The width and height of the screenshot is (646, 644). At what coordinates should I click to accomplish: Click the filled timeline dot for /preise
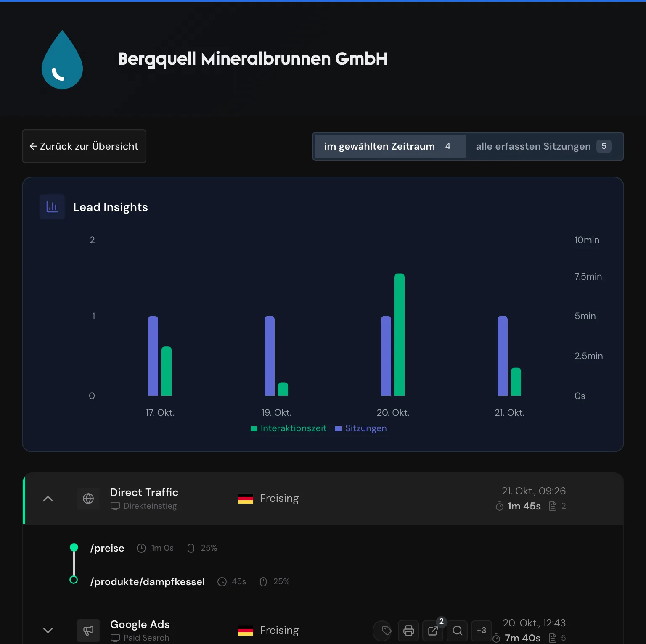coord(74,547)
